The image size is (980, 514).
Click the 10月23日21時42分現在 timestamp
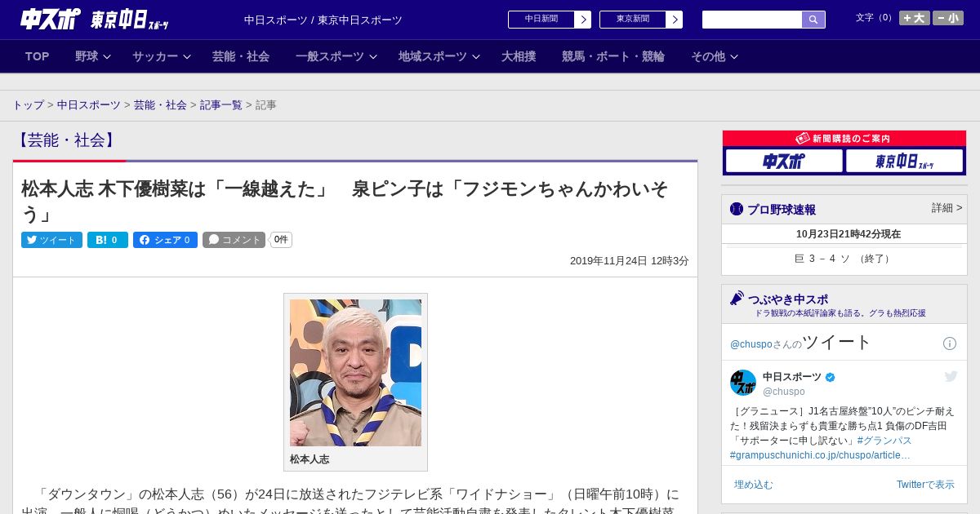(849, 234)
